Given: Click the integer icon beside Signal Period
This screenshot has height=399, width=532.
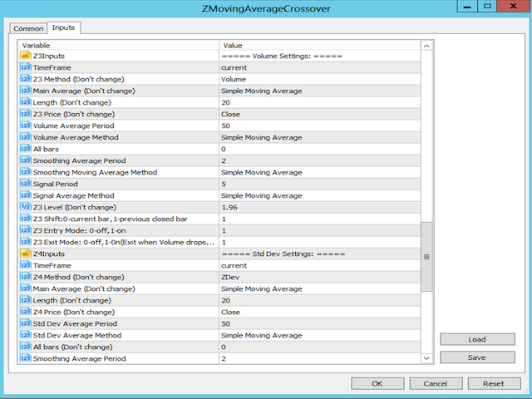Looking at the screenshot, I should pyautogui.click(x=26, y=184).
